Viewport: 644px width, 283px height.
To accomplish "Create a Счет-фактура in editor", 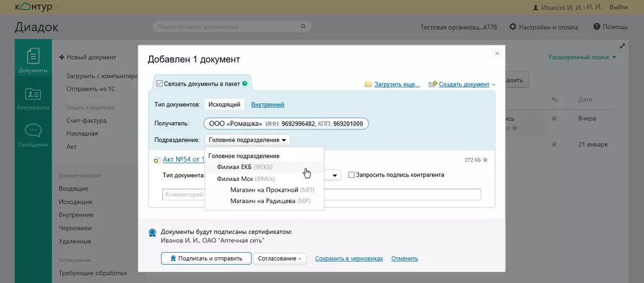I will (x=86, y=121).
